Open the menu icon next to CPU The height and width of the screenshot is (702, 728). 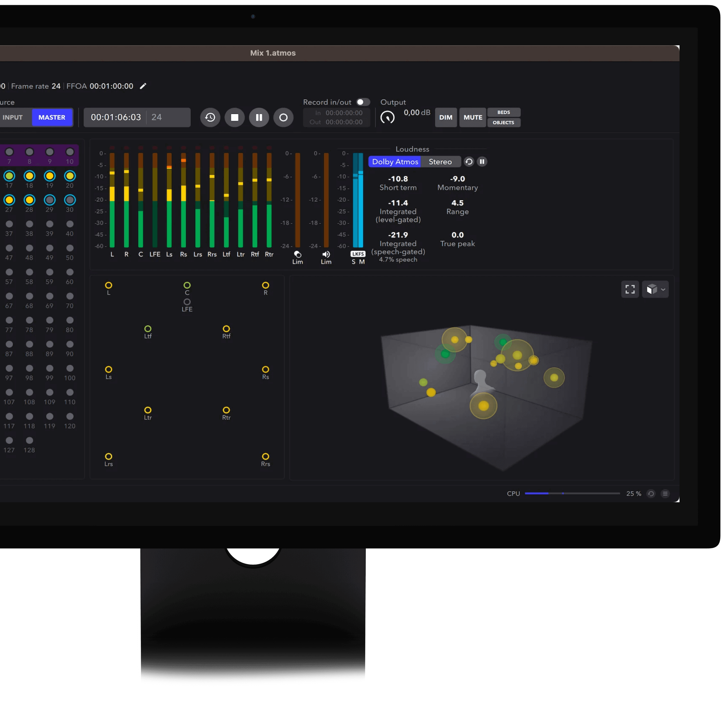[665, 494]
